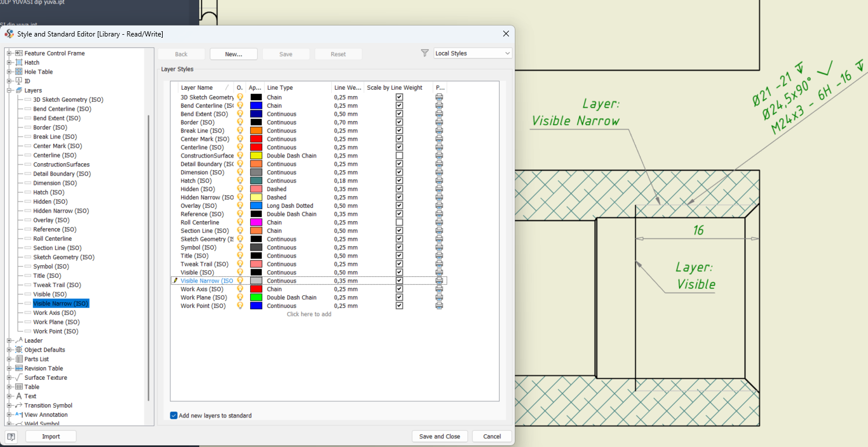Select Hidden Narrow (ISO) in the tree
The width and height of the screenshot is (868, 447).
coord(61,211)
